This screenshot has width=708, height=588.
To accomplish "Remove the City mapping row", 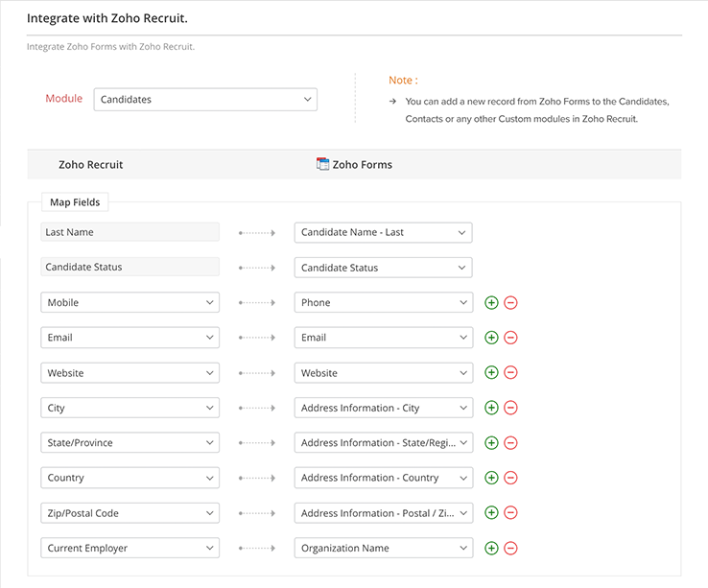I will point(510,408).
